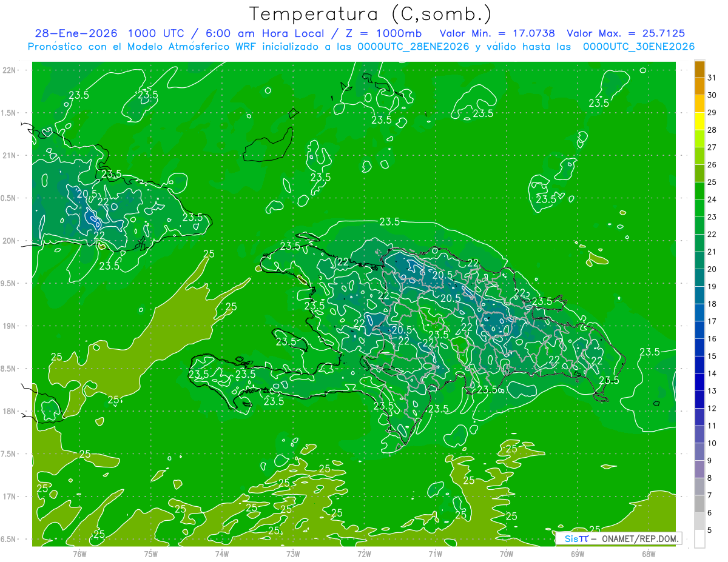Screen dimensions: 728x562
Task: Pick the light gray swatch between 5 and 6
Action: [699, 521]
